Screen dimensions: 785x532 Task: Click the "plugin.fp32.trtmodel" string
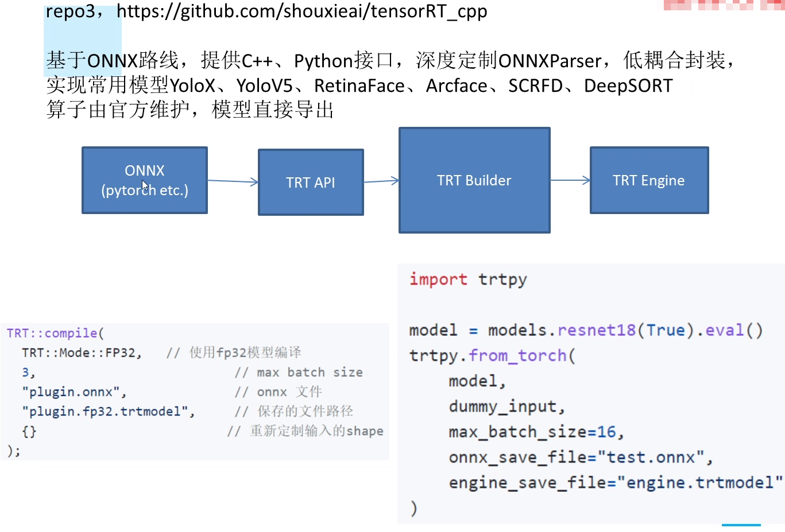[105, 411]
